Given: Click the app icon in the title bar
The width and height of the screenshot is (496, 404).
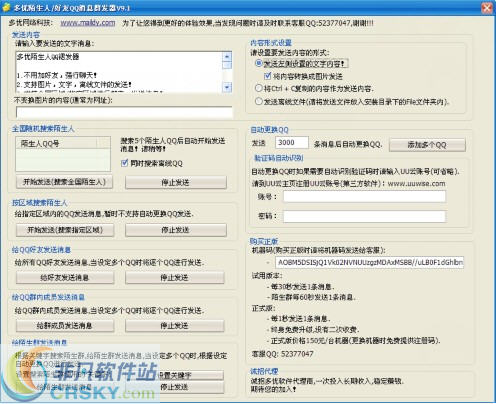Looking at the screenshot, I should pos(6,7).
